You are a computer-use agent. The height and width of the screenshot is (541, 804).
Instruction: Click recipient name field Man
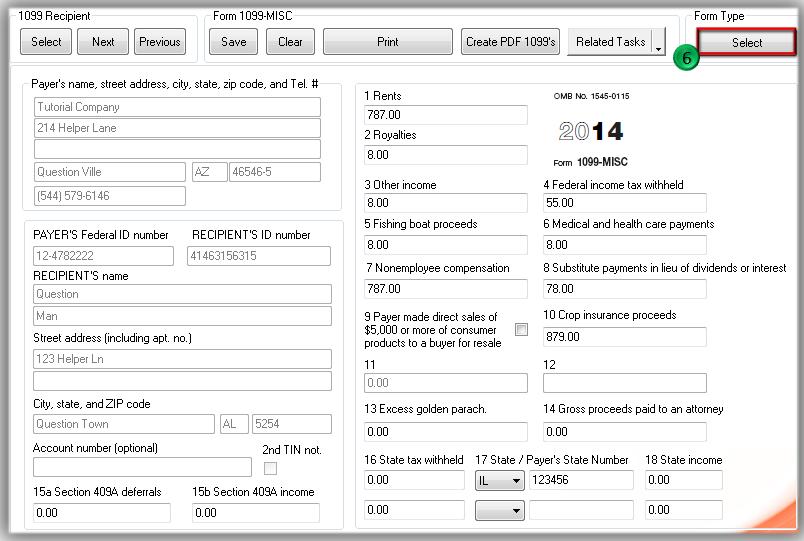tap(183, 316)
